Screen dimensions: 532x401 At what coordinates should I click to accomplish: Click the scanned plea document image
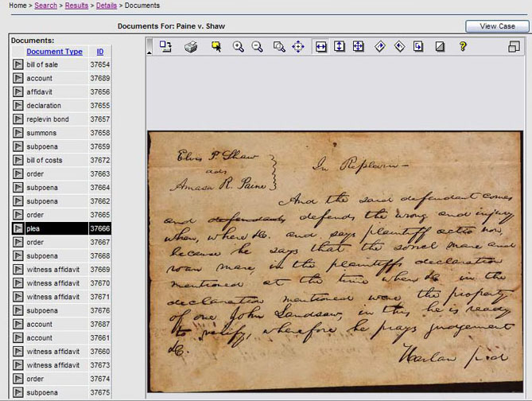[336, 262]
